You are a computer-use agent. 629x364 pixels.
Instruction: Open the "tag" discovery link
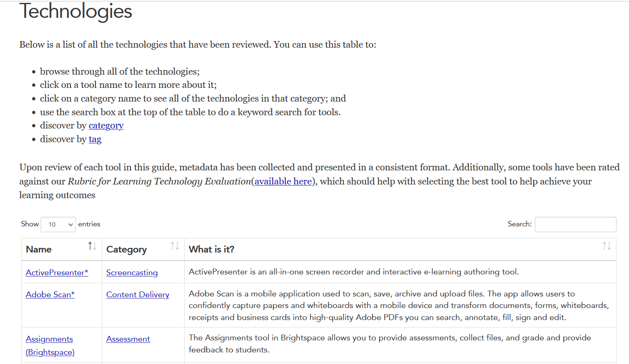pos(95,139)
